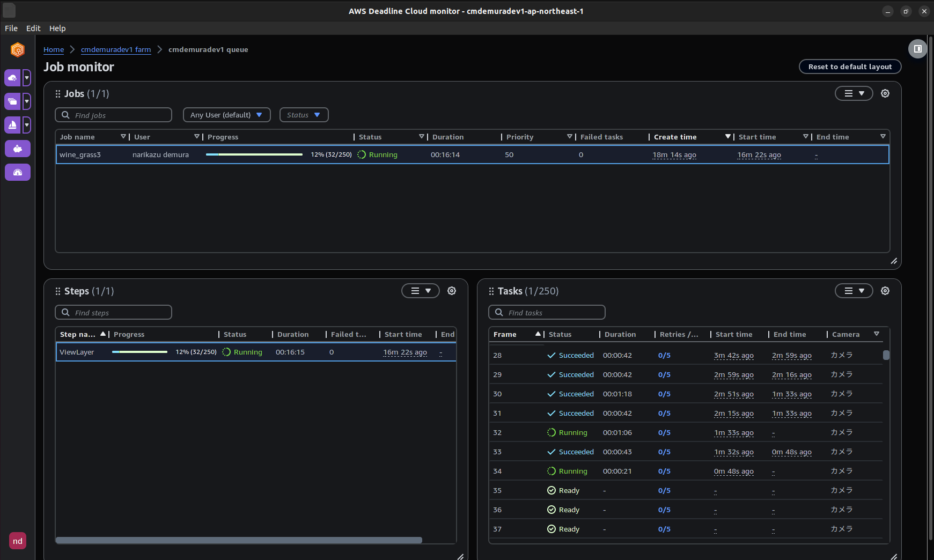Click the ViewLayer step progress bar
Viewport: 934px width, 560px height.
click(x=139, y=352)
